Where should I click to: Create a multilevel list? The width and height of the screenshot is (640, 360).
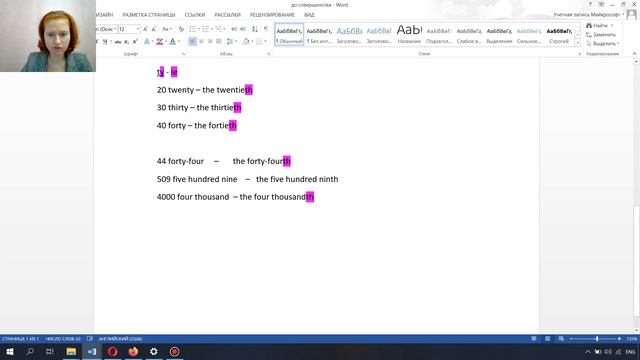(220, 29)
